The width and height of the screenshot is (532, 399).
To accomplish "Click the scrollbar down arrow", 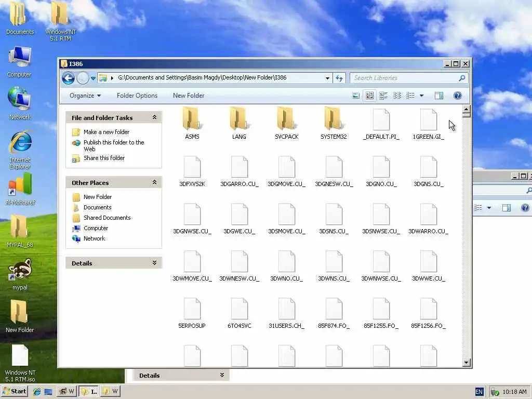I will click(x=466, y=363).
